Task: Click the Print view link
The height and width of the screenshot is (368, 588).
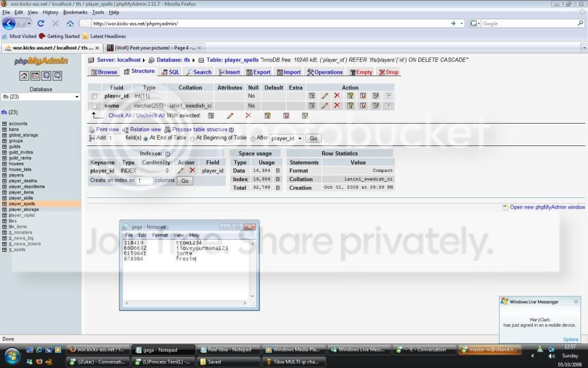Action: click(107, 129)
